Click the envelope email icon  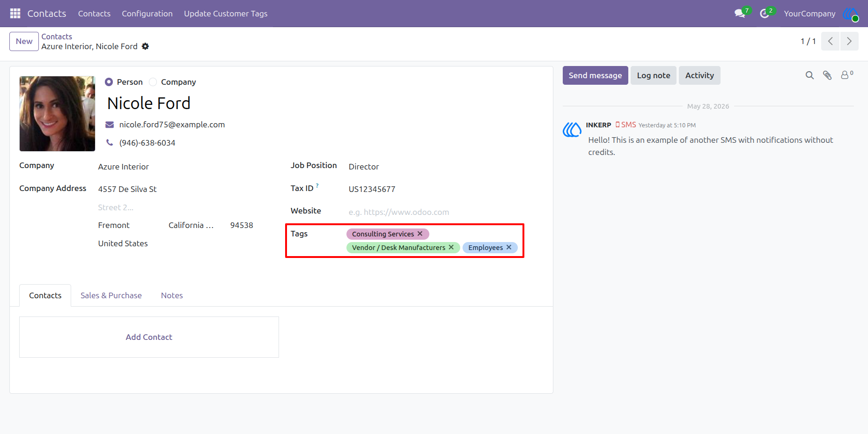[x=110, y=125]
